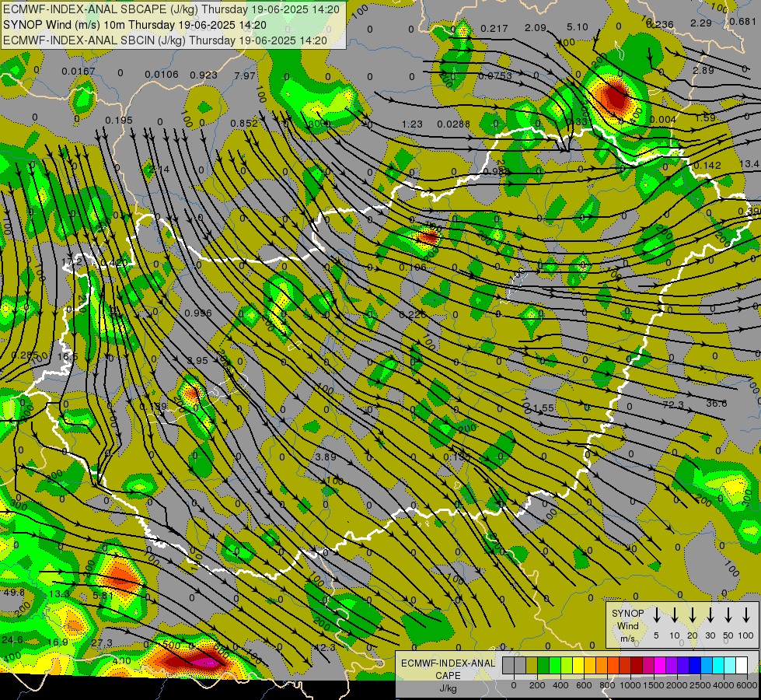Click the 2.95 value on the map
The image size is (761, 700).
click(197, 361)
